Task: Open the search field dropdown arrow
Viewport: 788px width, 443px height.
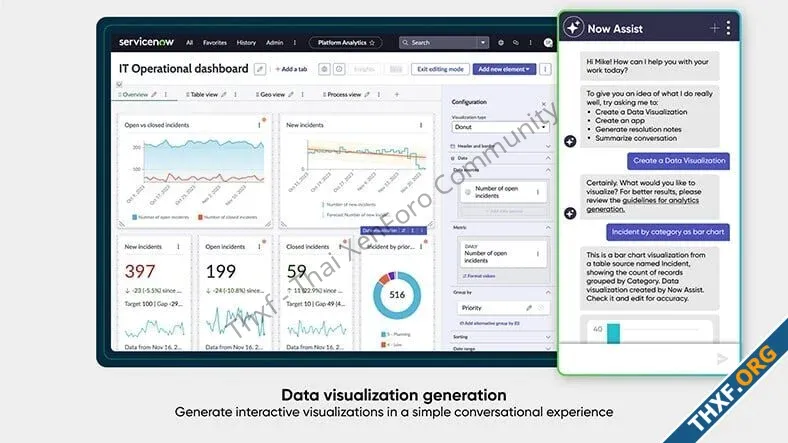Action: (483, 43)
